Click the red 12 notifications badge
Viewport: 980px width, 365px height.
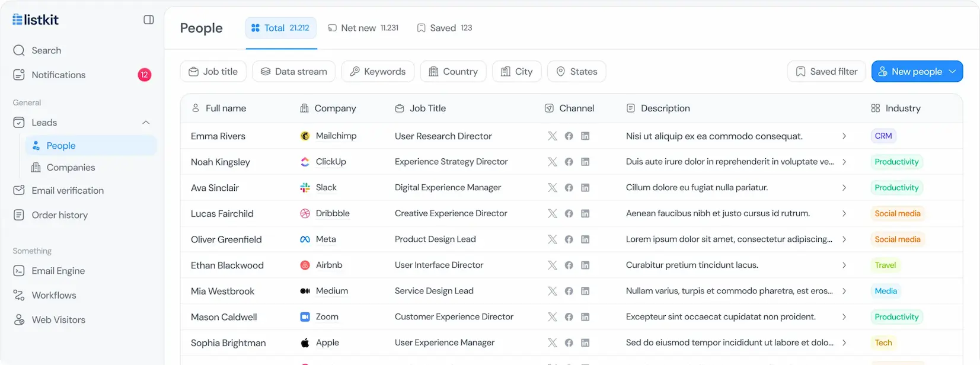point(145,75)
